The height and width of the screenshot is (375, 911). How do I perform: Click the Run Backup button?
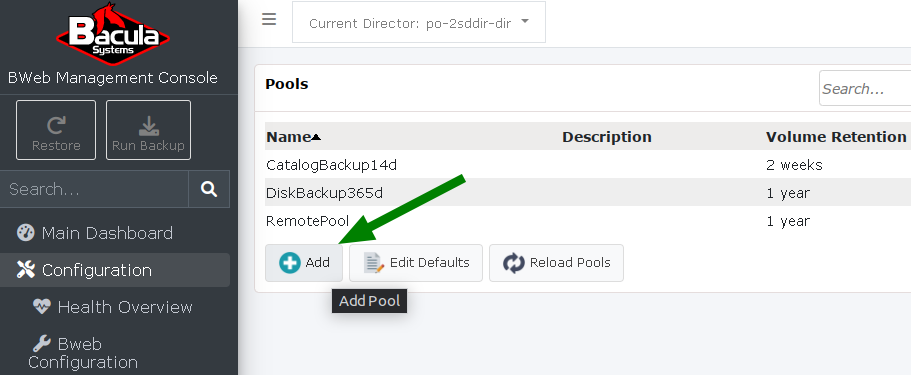[x=148, y=130]
